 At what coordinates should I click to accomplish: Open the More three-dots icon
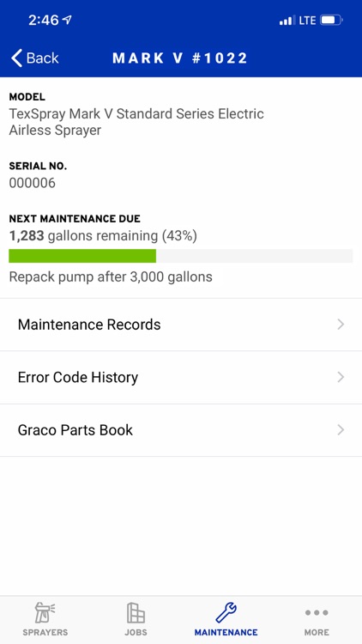(x=317, y=613)
